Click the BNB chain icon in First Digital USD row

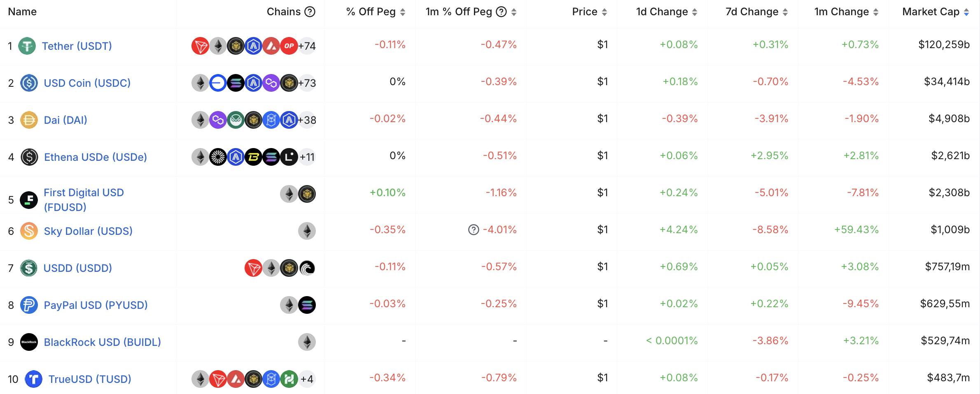(x=307, y=194)
